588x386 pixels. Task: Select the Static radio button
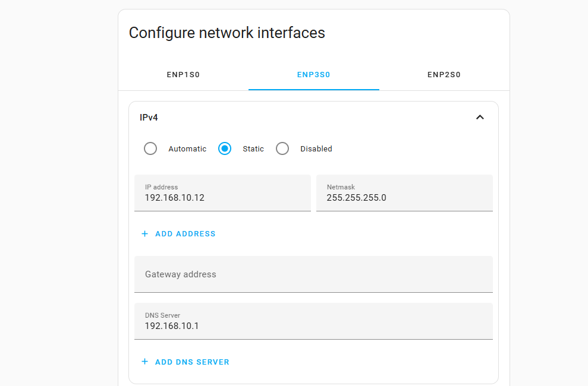225,148
